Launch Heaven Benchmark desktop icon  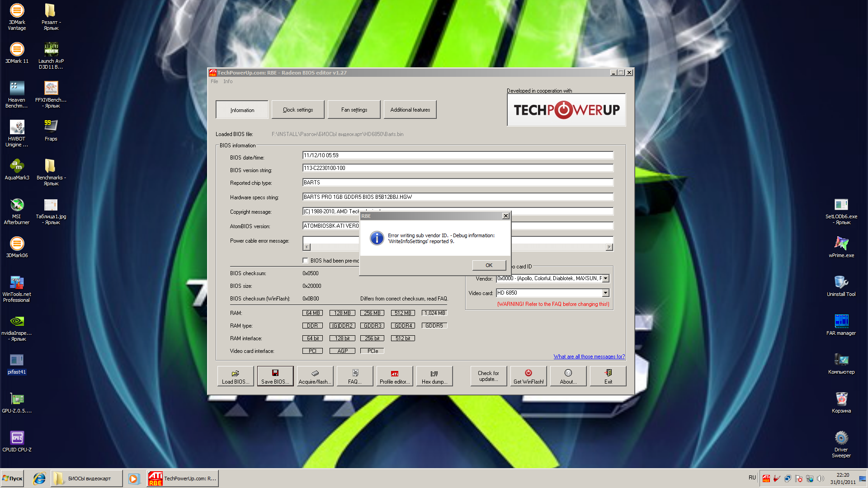[17, 94]
